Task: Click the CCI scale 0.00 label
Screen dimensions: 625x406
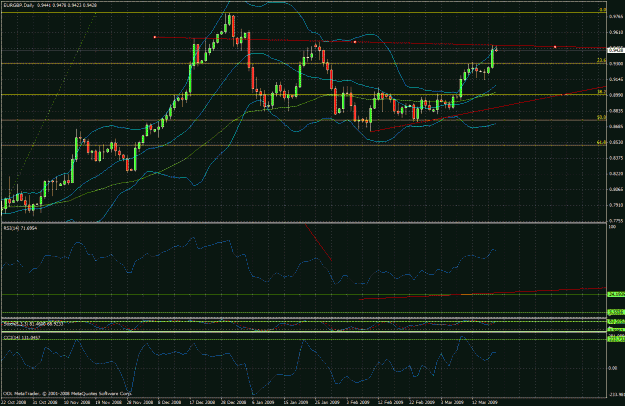Action: click(x=612, y=368)
